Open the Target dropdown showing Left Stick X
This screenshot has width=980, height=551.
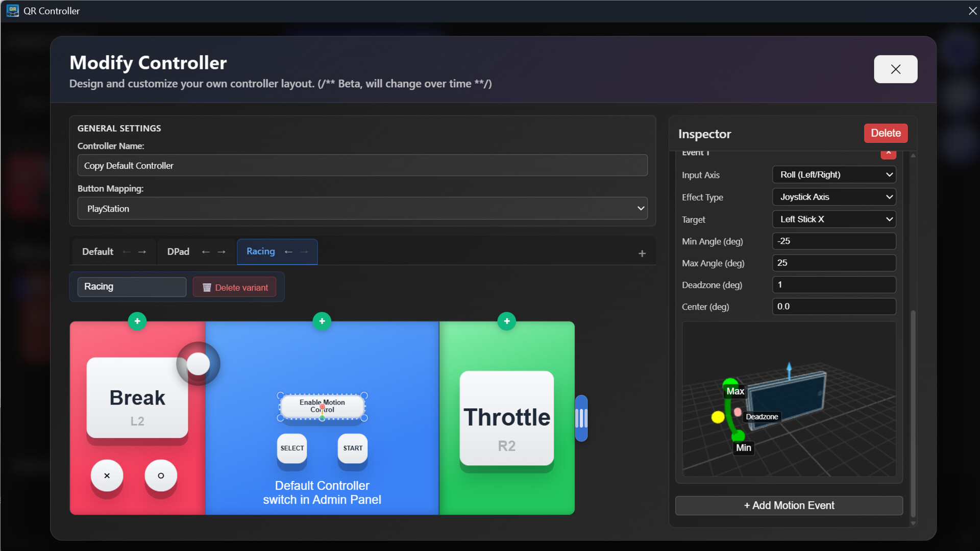tap(834, 219)
